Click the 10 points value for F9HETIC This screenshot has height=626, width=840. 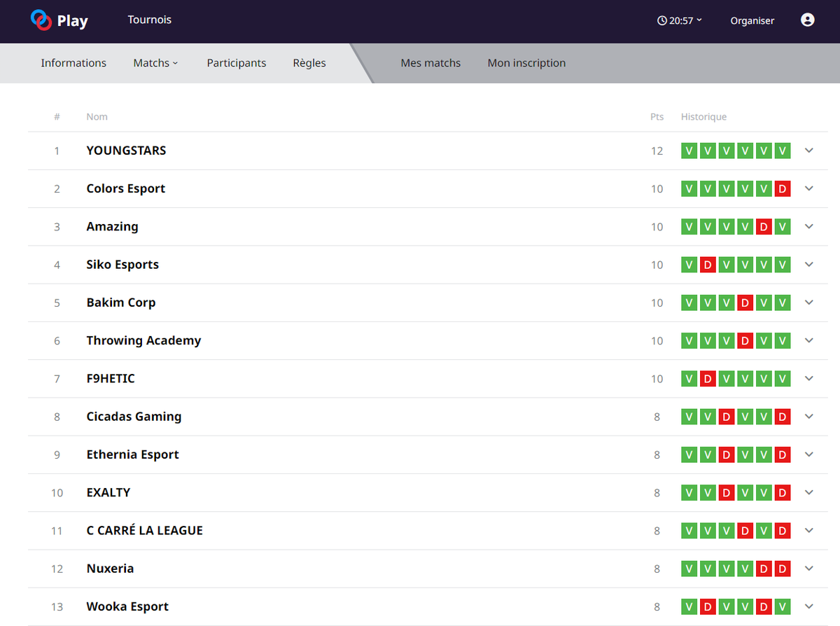pos(657,379)
